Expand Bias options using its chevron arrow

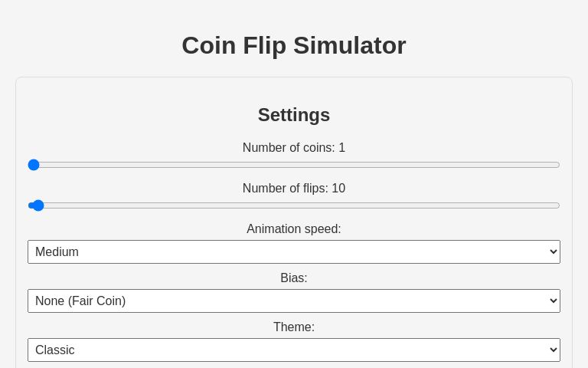pos(553,301)
